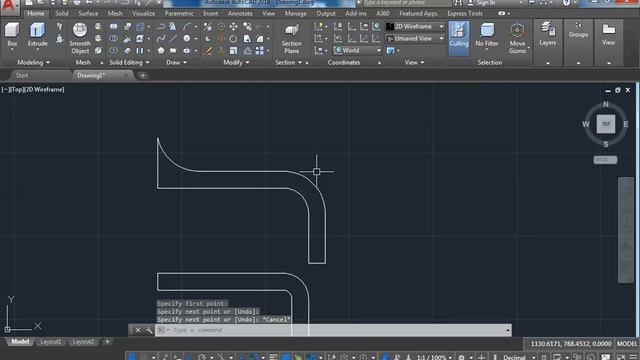Click the ViewCube top face
This screenshot has height=360, width=640.
pos(606,124)
